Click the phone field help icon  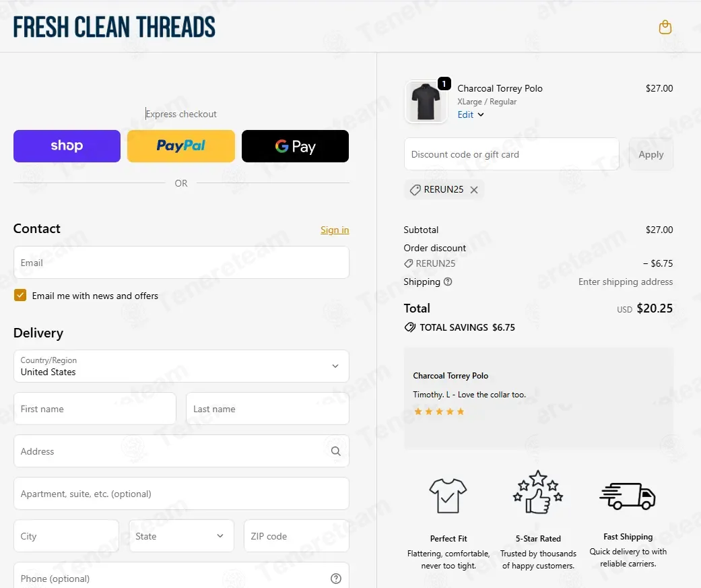coord(336,579)
